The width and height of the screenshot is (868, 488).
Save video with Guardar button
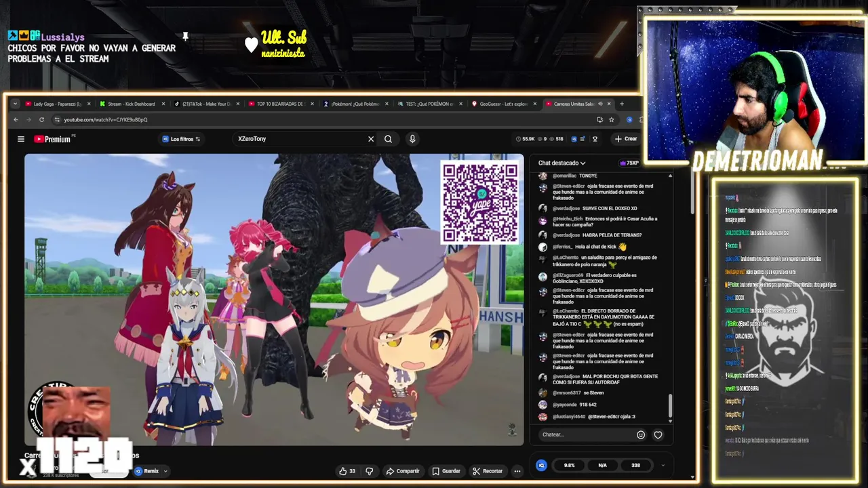click(x=446, y=471)
